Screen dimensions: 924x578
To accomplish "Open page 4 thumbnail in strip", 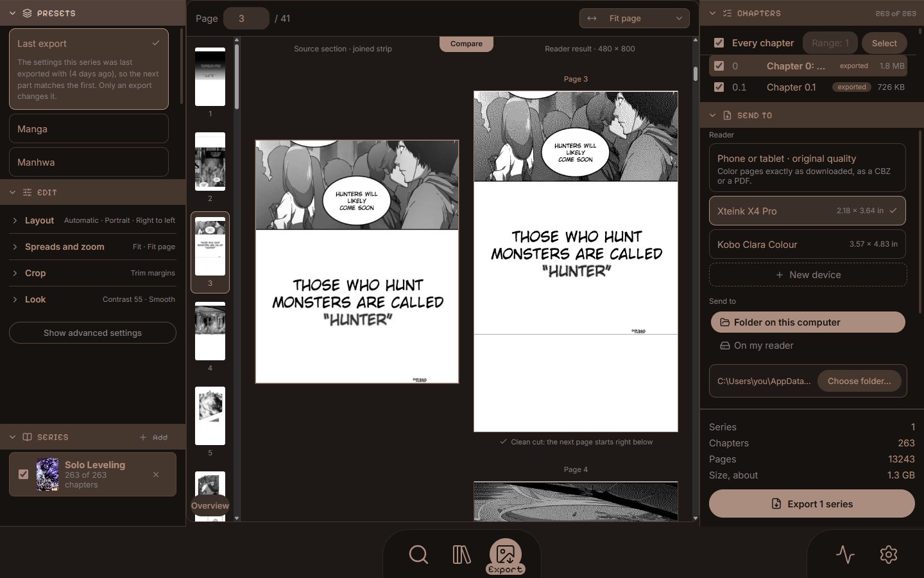I will pyautogui.click(x=210, y=331).
